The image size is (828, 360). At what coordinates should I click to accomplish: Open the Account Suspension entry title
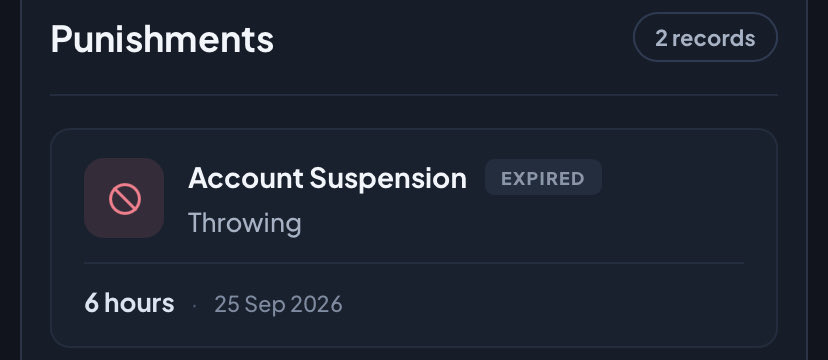point(327,178)
